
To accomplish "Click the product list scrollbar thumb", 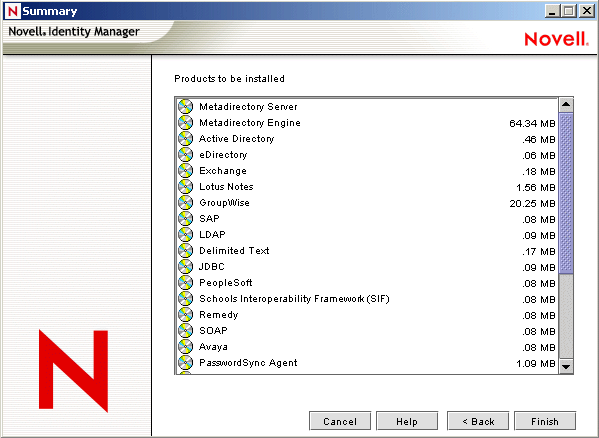I will point(566,193).
